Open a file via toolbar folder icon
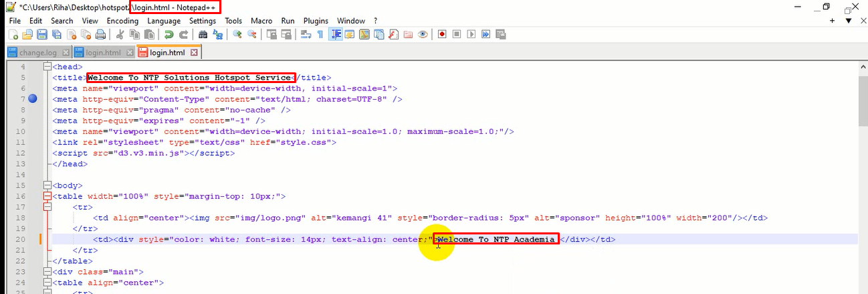 pos(27,33)
